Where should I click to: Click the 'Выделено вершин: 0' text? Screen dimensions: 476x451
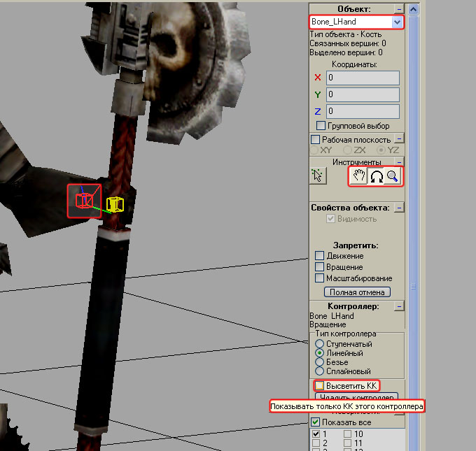346,52
